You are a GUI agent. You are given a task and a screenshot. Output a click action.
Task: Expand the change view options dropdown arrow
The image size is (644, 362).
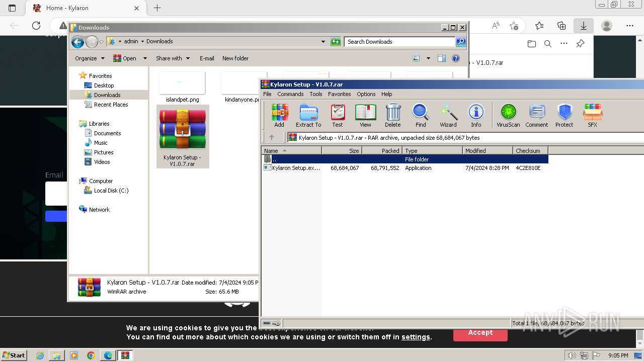(428, 58)
